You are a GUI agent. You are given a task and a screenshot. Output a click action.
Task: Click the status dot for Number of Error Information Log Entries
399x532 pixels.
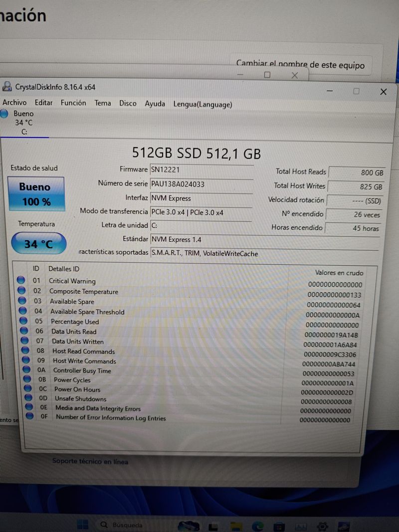30,416
